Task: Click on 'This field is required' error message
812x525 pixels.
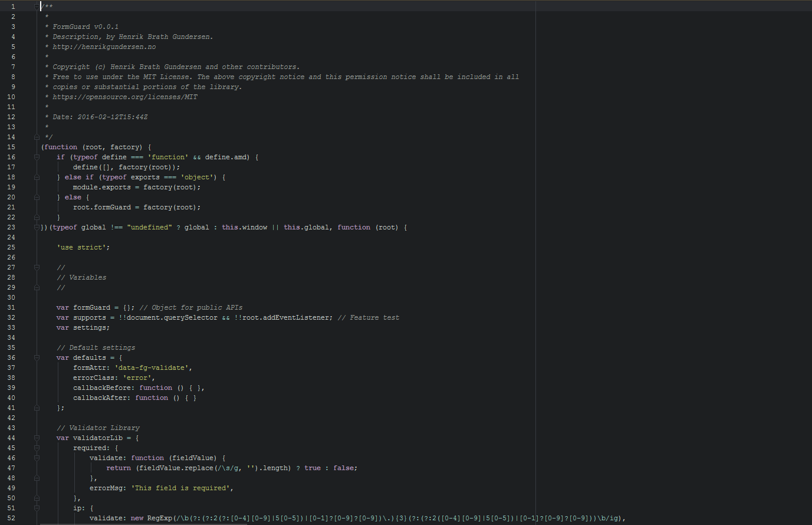Action: (x=182, y=488)
